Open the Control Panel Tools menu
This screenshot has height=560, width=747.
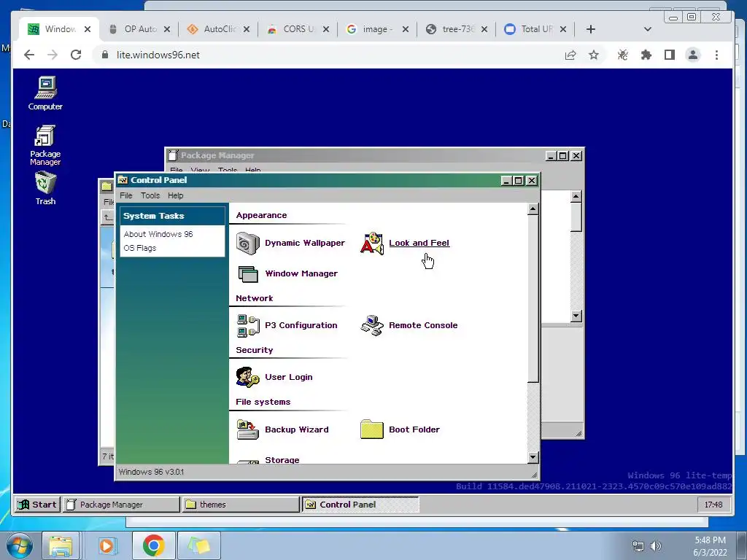(150, 195)
